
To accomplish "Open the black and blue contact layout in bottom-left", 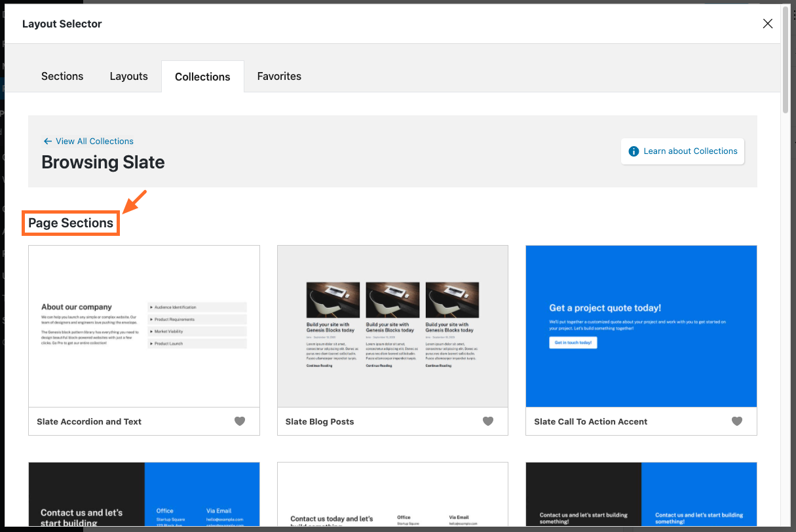I will click(144, 495).
